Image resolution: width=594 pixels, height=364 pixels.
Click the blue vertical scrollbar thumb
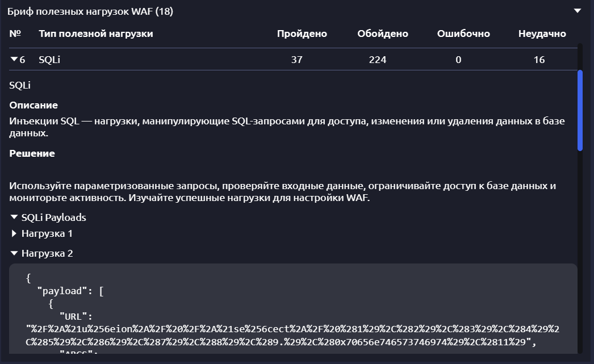click(580, 111)
